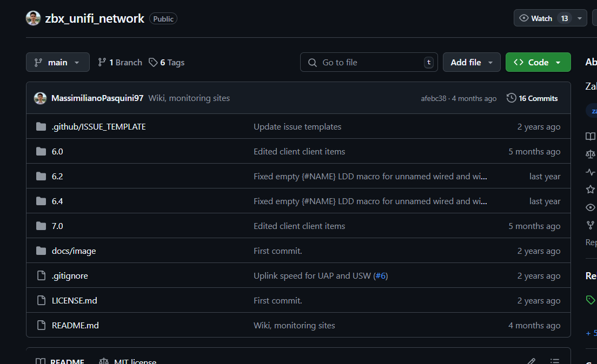Click green release tag icon in sidebar
The image size is (597, 364).
(590, 300)
